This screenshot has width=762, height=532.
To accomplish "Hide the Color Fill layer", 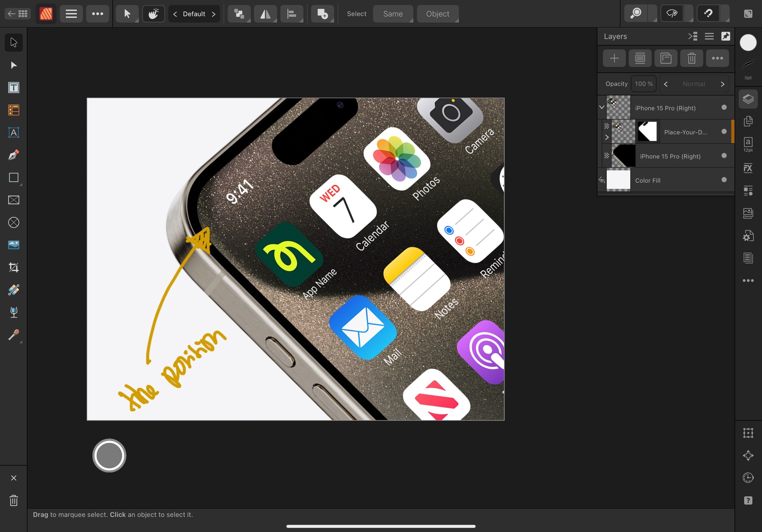I will 724,180.
